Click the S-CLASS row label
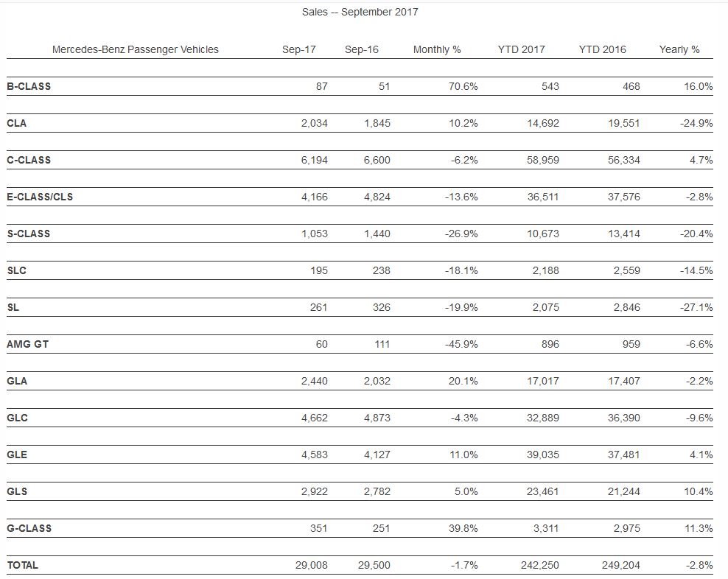The width and height of the screenshot is (728, 579). tap(29, 234)
